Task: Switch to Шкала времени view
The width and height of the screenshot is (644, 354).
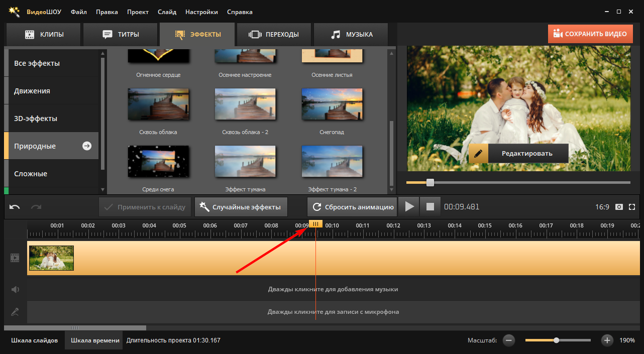Action: pos(95,340)
